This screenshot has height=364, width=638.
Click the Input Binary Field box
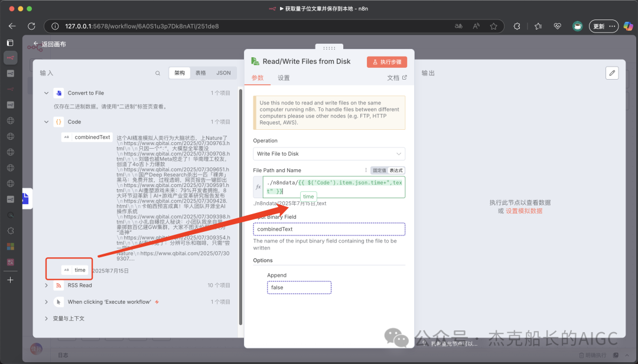pos(329,229)
